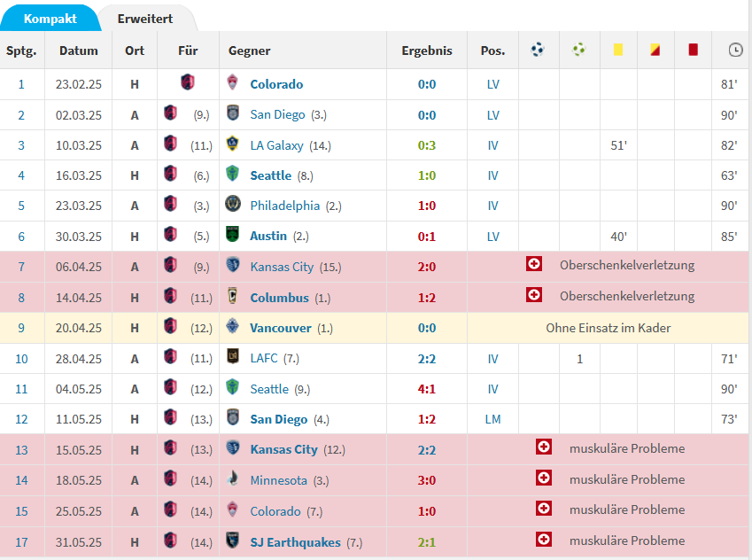
Task: Click the Austin club crest icon
Action: coord(233,234)
